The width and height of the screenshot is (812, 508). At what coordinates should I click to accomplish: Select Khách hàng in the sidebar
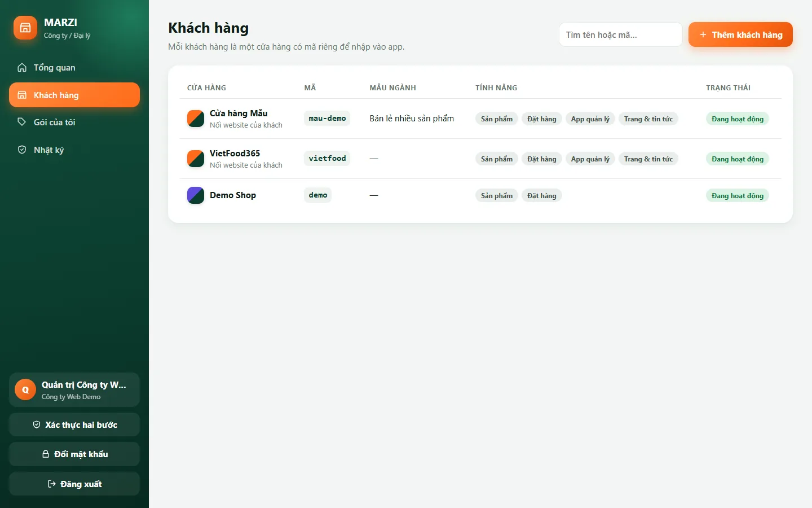(74, 95)
